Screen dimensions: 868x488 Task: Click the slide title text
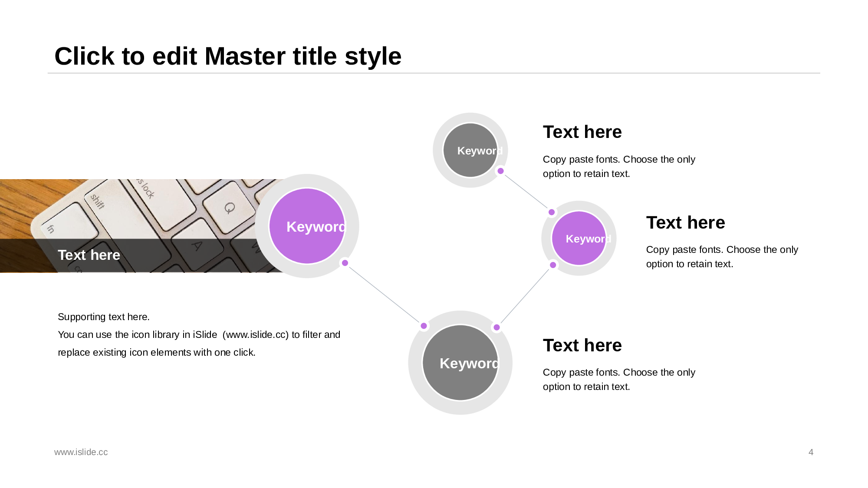pos(228,56)
